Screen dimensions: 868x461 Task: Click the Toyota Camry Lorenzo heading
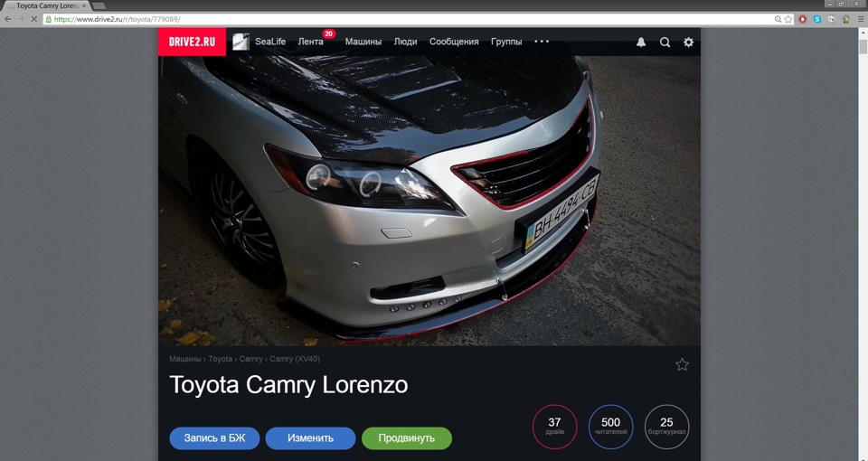click(x=288, y=385)
